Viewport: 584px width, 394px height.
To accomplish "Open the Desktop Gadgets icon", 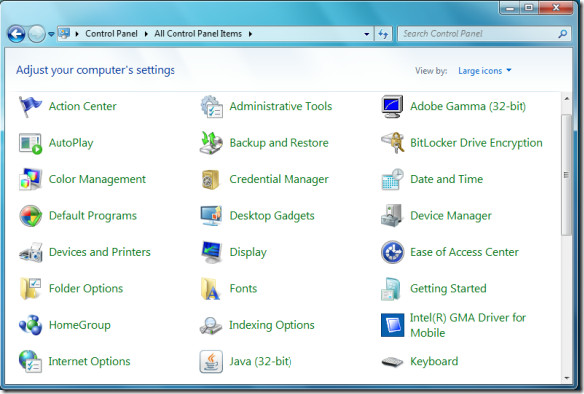I will pyautogui.click(x=211, y=216).
